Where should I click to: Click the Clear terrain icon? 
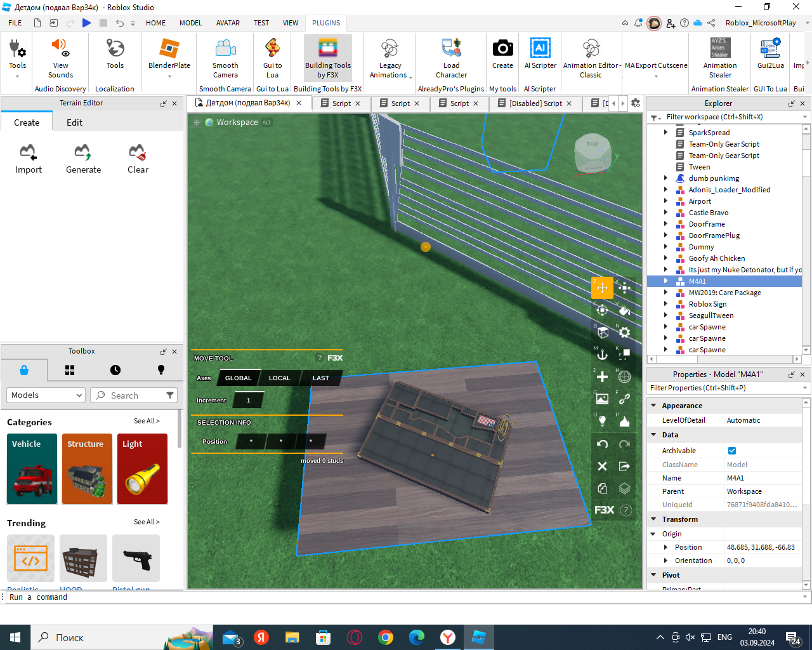click(138, 159)
